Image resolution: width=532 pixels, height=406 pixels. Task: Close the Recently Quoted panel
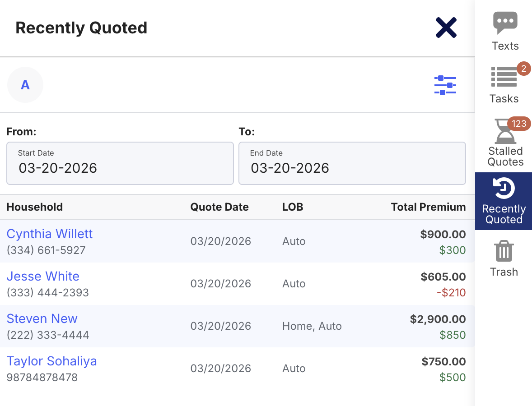click(x=446, y=28)
